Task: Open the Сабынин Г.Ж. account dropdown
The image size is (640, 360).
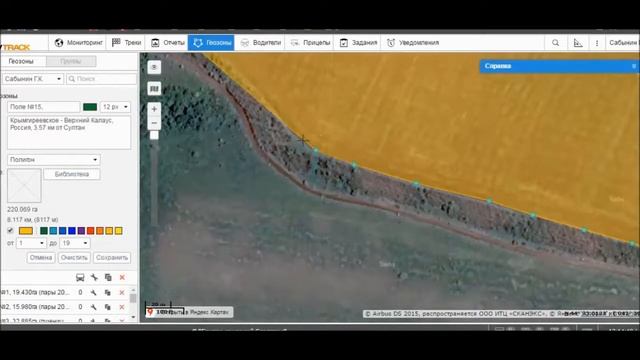Action: coord(33,79)
